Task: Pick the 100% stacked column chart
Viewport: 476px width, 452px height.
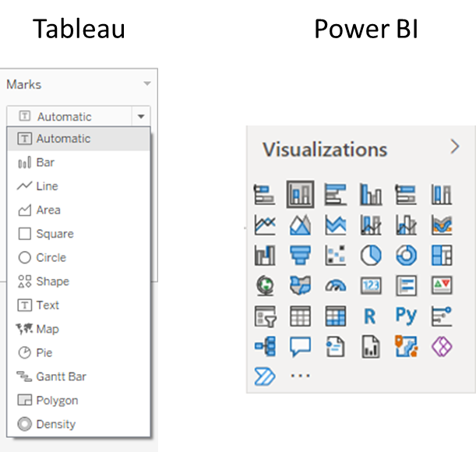Action: pos(442,194)
